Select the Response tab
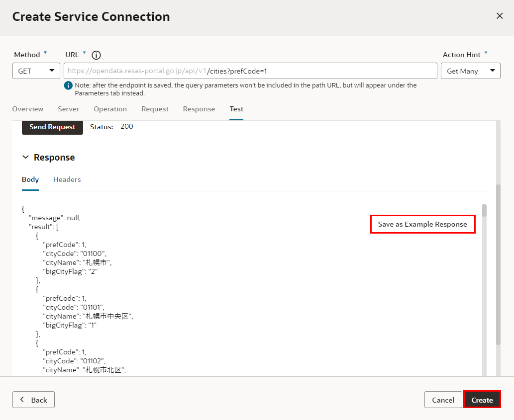Screen dimensions: 514x420 point(199,109)
